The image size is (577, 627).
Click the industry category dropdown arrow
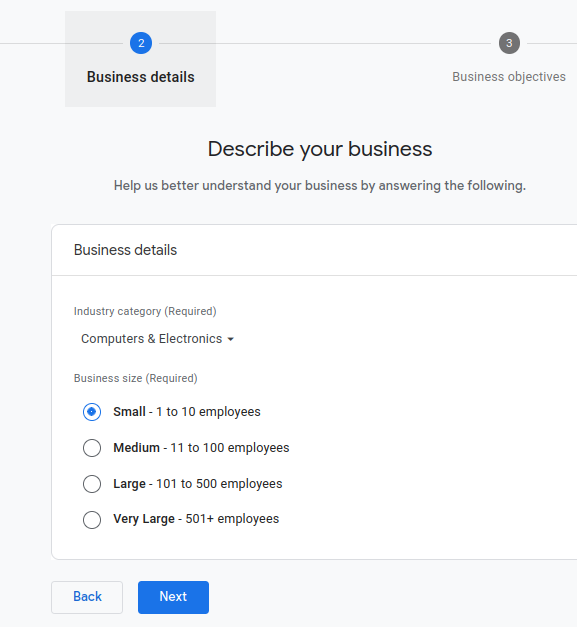click(230, 339)
